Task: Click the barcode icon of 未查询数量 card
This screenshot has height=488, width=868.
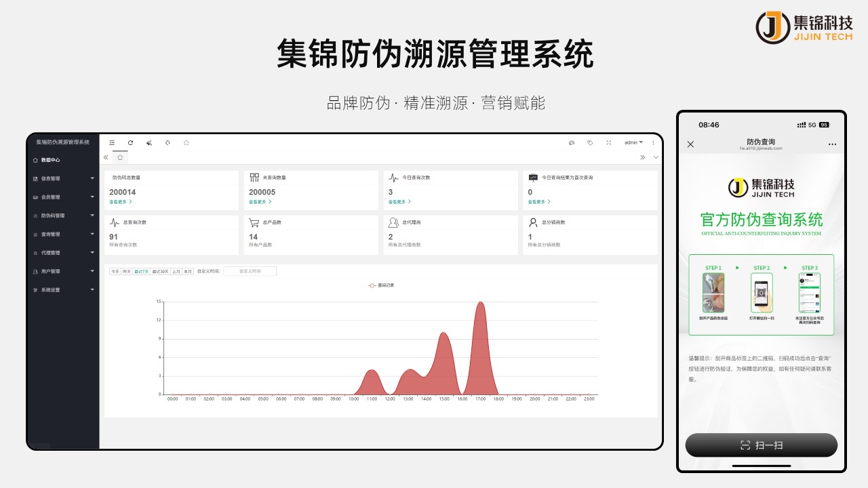Action: (x=254, y=178)
